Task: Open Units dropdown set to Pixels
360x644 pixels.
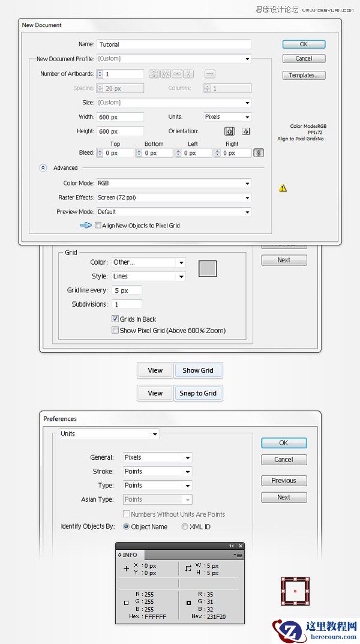Action: tap(227, 117)
